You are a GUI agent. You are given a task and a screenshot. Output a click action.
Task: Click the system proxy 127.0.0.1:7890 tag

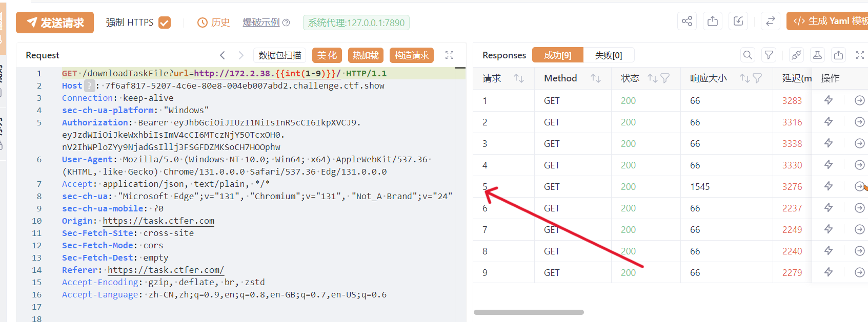click(x=356, y=23)
